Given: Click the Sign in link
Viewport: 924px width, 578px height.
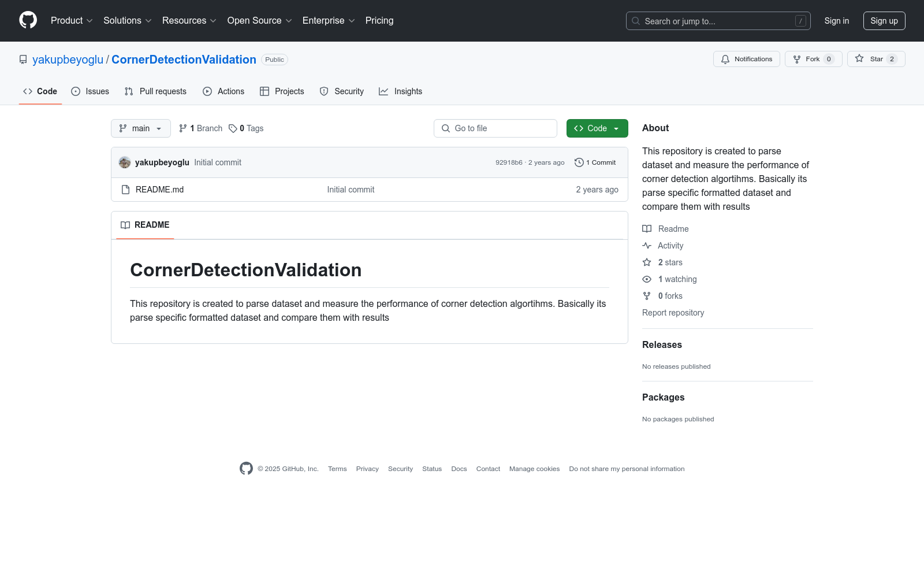Looking at the screenshot, I should point(837,21).
